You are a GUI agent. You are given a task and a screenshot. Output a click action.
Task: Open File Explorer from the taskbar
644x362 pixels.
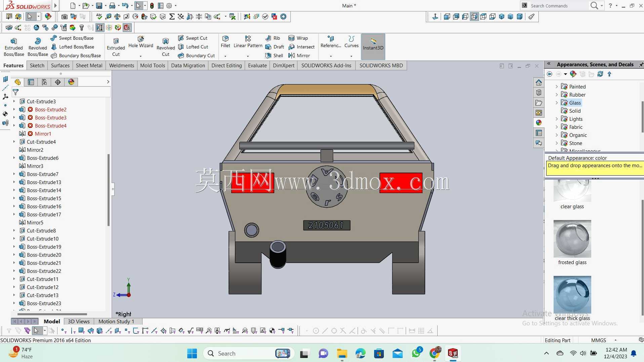342,353
